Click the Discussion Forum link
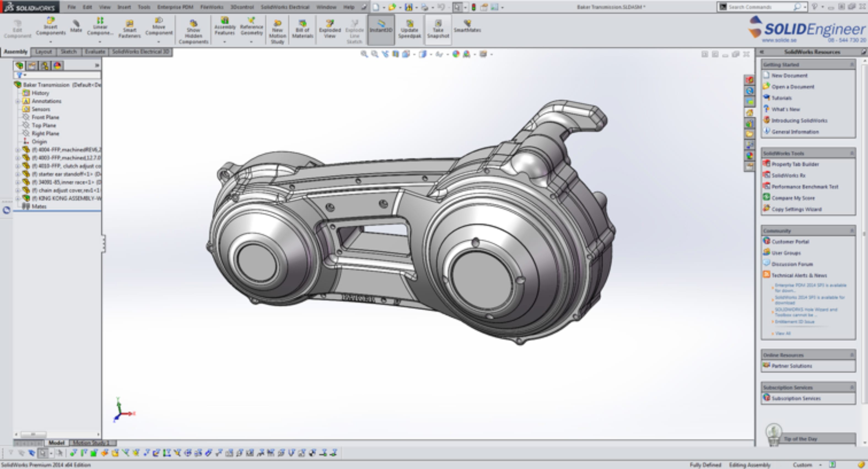 [792, 264]
